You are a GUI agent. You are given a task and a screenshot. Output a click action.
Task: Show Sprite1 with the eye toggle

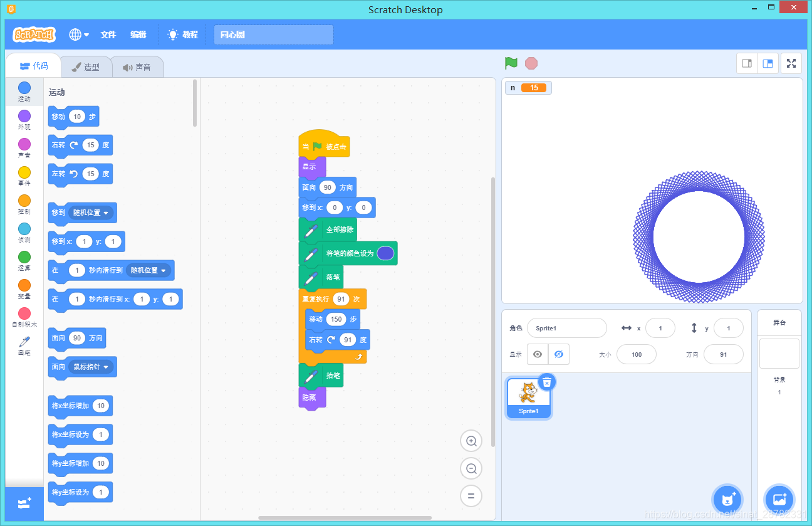point(537,354)
